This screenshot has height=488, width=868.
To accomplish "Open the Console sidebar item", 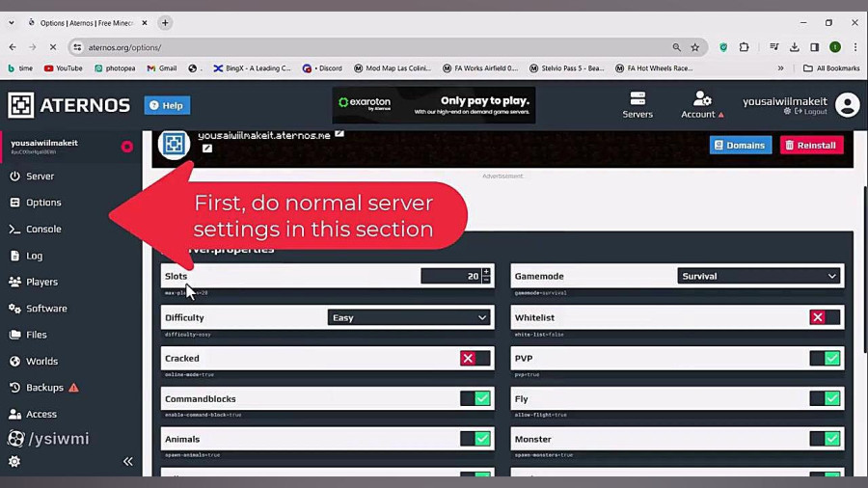I will [x=36, y=230].
